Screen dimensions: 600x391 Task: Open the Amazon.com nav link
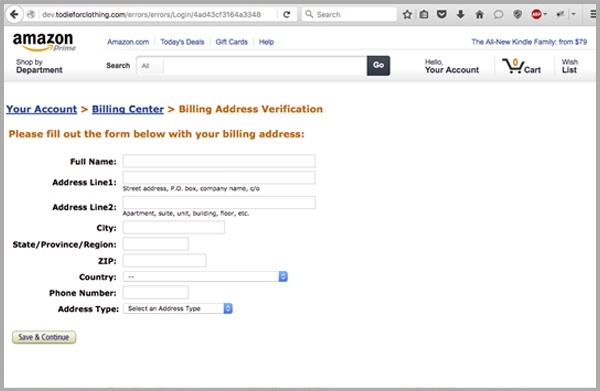click(x=128, y=42)
